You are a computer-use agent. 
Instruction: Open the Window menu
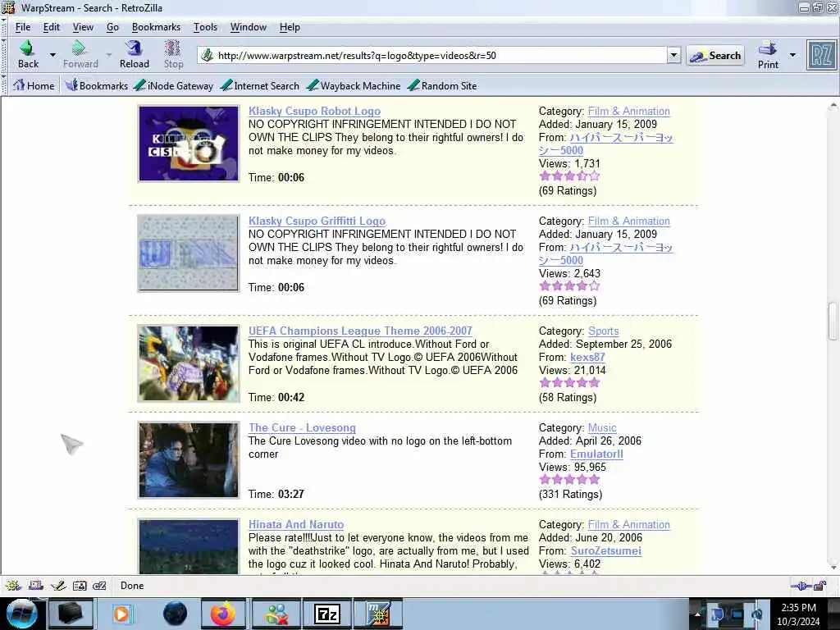coord(248,27)
